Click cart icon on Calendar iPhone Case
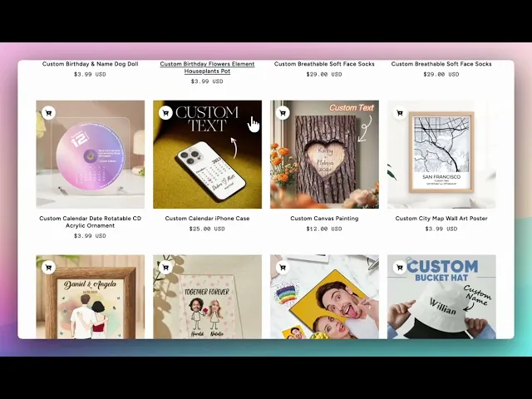The height and width of the screenshot is (399, 532). (165, 113)
